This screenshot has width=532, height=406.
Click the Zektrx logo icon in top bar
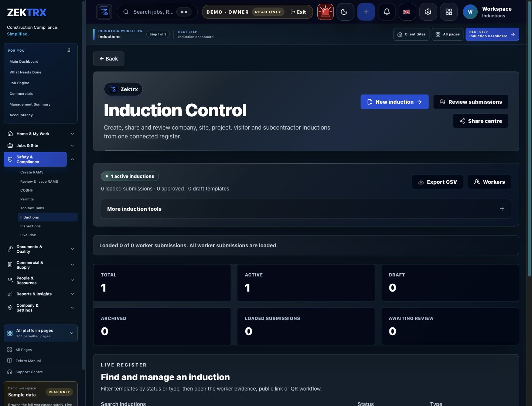(x=104, y=12)
